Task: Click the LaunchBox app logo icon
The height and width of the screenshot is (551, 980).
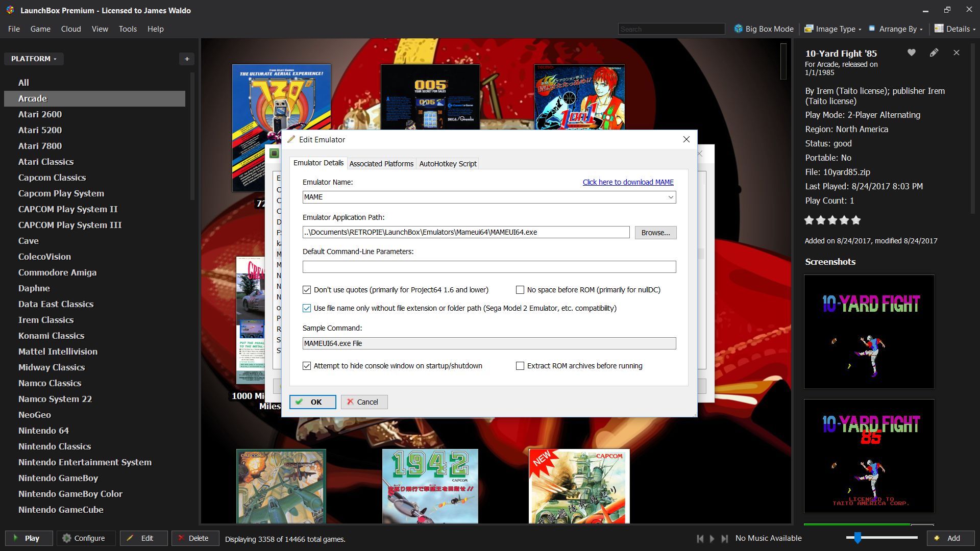Action: click(x=10, y=10)
